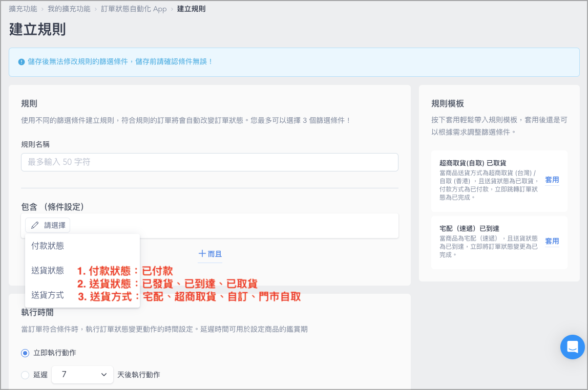
Task: Click the 宅配（速遞）已到達 template title
Action: pos(469,228)
